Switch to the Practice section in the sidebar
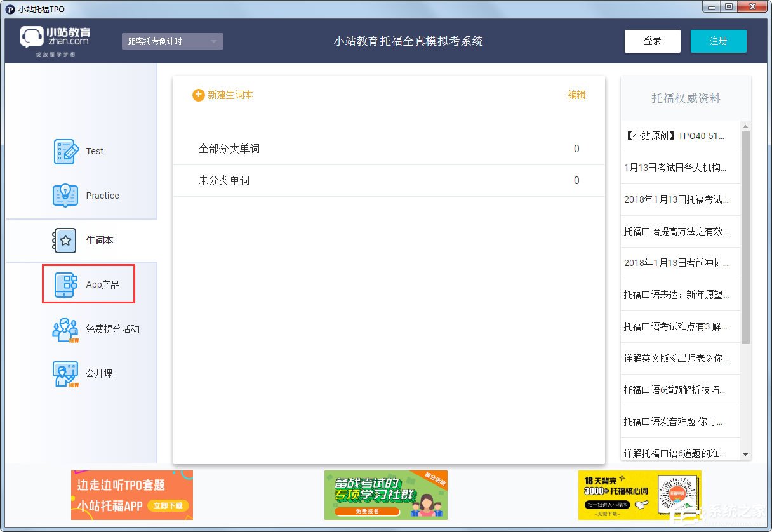The height and width of the screenshot is (532, 772). [x=102, y=196]
